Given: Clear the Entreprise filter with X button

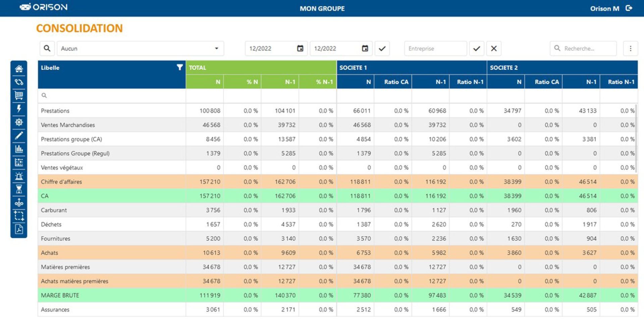Looking at the screenshot, I should [x=494, y=49].
